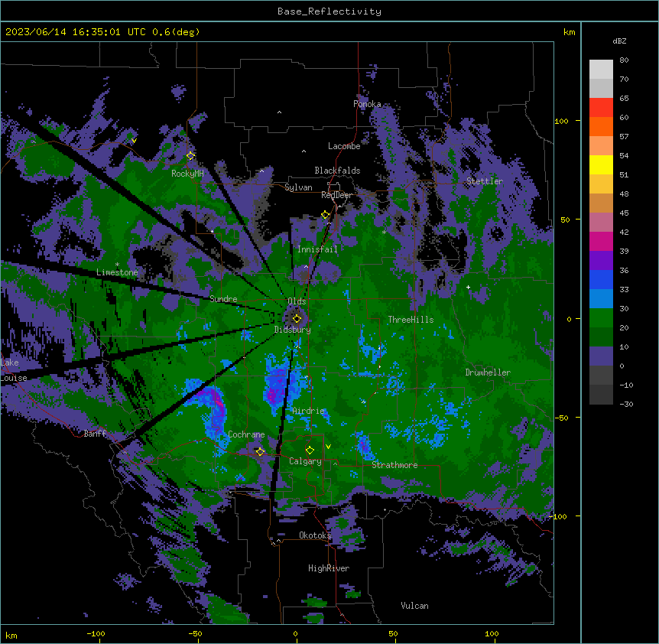Viewport: 659px width, 644px height.
Task: Click the Sundre city label
Action: pos(223,299)
